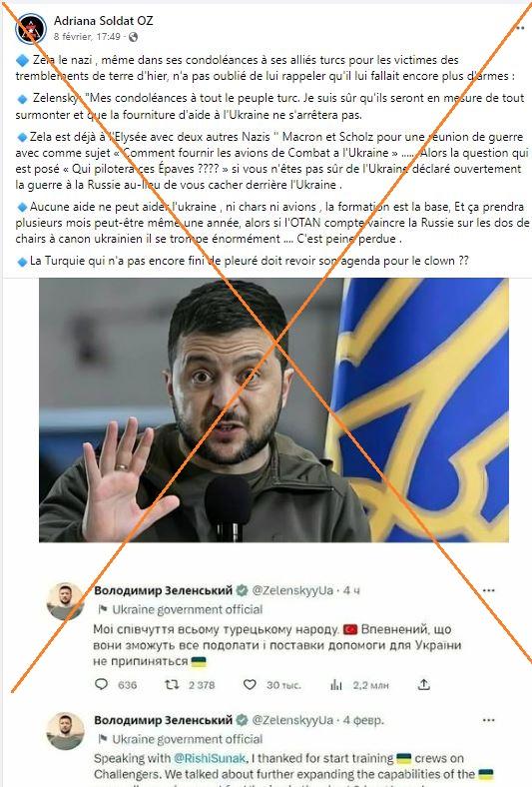
Task: Open first tweet's Зеленський avatar
Action: [x=65, y=601]
